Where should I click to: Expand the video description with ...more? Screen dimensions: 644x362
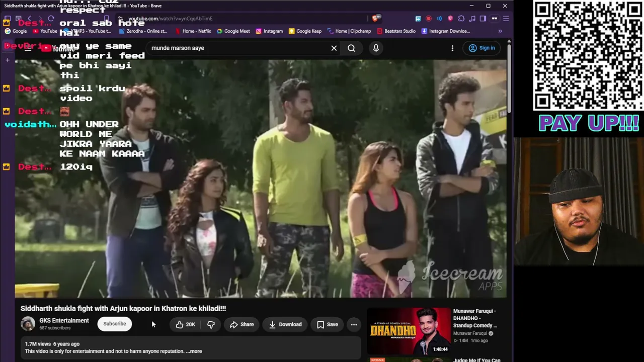tap(194, 351)
